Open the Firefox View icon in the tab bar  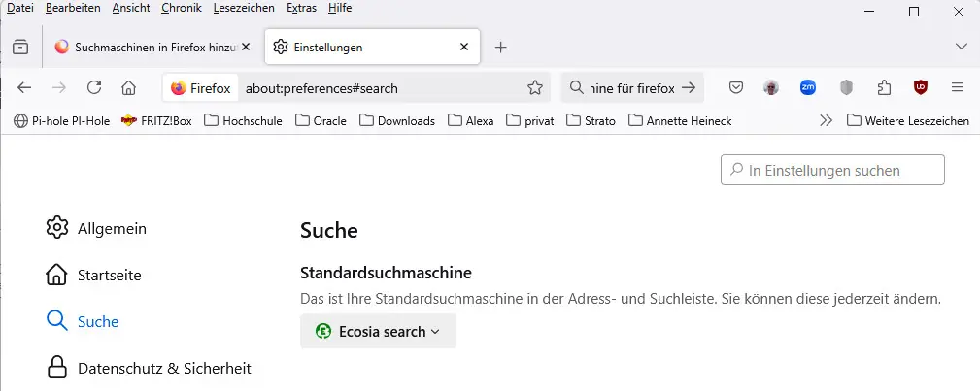[x=20, y=47]
